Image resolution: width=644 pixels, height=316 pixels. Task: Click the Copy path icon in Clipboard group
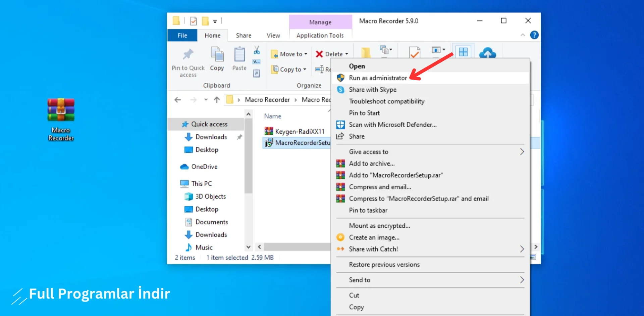[257, 62]
